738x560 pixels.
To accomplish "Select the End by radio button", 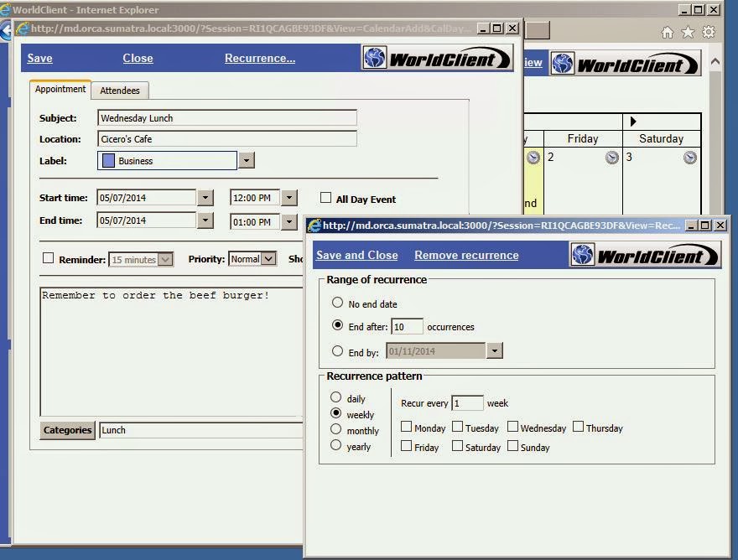I will (x=337, y=350).
